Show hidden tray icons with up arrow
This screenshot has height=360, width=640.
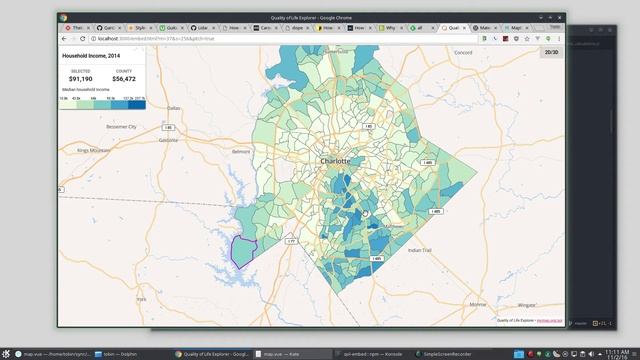[600, 354]
